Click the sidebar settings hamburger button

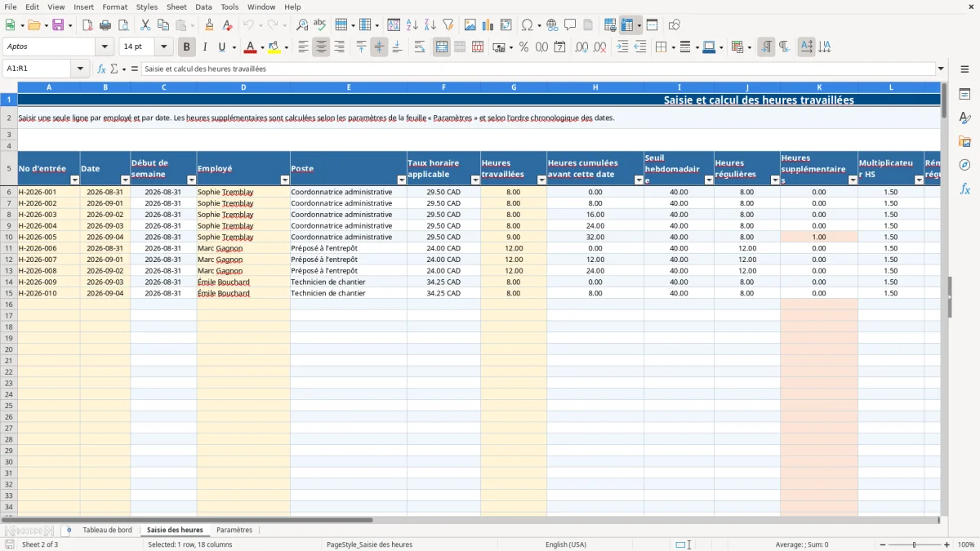pos(964,69)
